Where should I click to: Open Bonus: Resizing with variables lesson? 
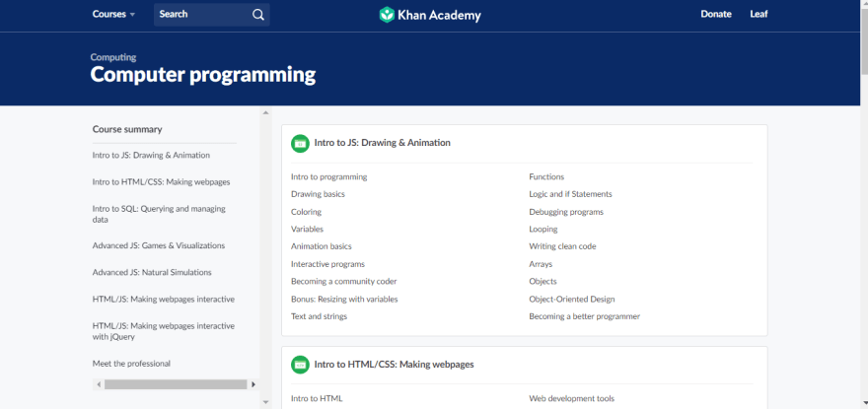coord(344,300)
